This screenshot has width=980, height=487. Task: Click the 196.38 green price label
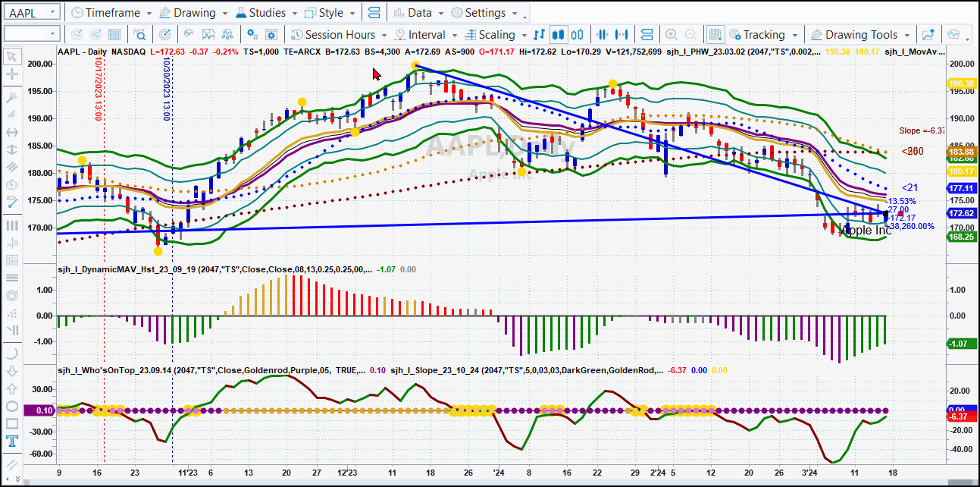tap(961, 83)
